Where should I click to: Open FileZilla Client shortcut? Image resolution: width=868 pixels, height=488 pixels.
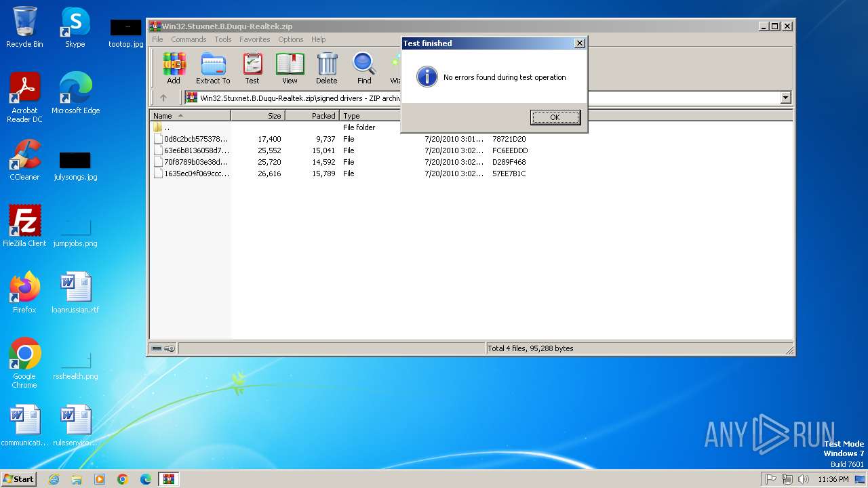(24, 226)
